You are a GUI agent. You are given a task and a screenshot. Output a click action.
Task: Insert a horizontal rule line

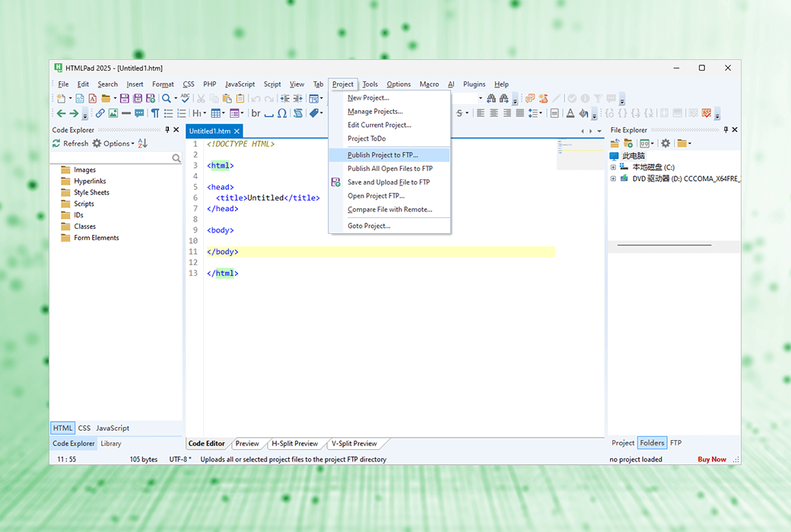click(126, 113)
